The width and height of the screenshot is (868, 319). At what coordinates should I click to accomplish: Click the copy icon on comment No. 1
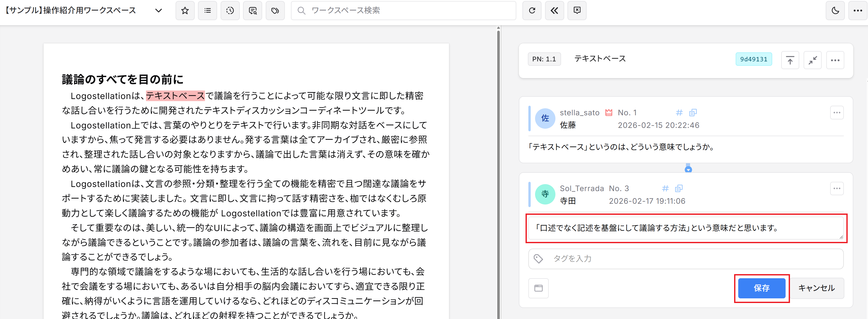pyautogui.click(x=693, y=112)
